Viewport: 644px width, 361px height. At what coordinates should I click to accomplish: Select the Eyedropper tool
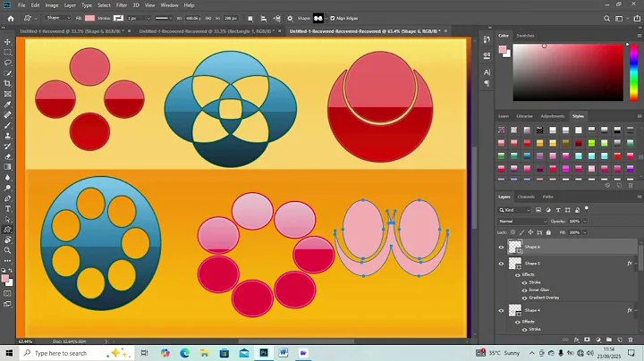(7, 105)
